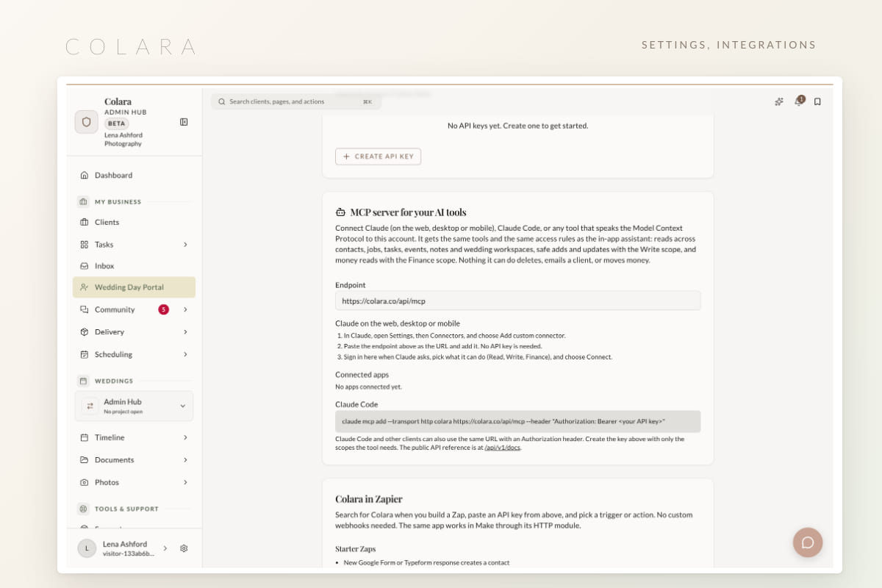Click the Community badge showing 5
This screenshot has height=588, width=882.
pos(163,309)
